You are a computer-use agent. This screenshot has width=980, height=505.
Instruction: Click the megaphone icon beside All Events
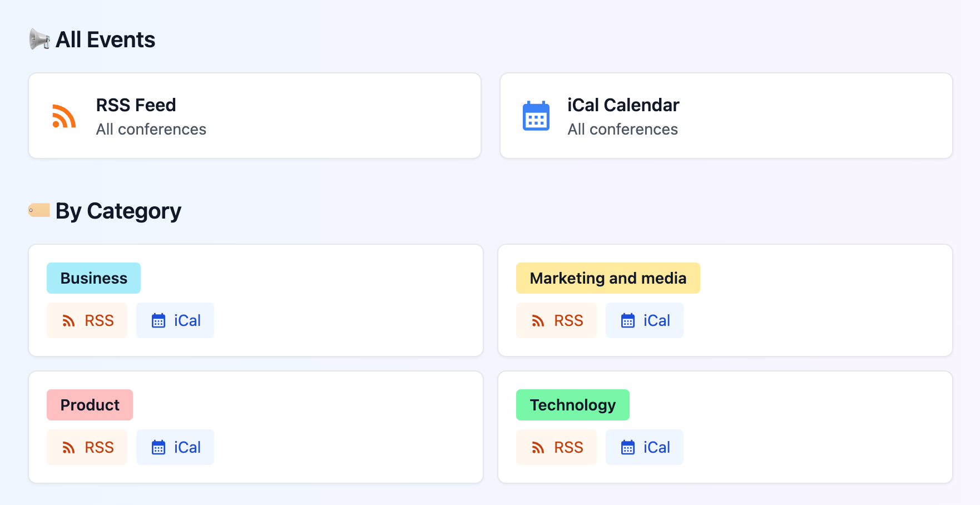tap(39, 39)
